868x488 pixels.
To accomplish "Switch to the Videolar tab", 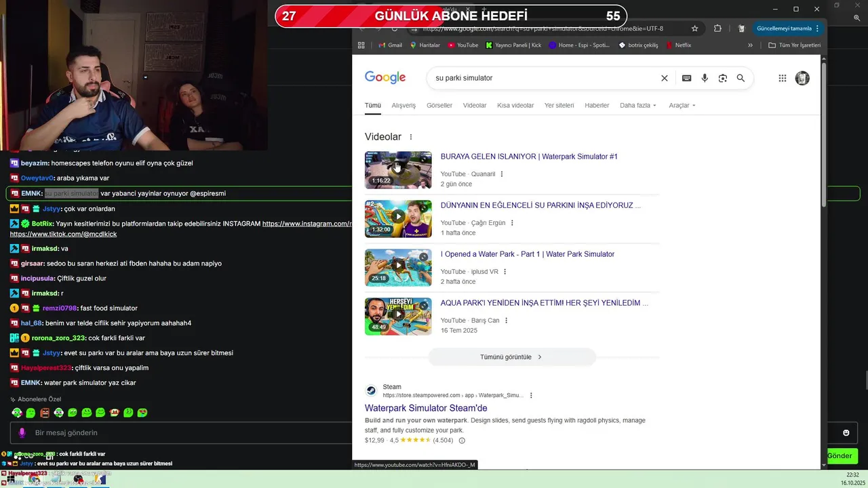I will (475, 106).
